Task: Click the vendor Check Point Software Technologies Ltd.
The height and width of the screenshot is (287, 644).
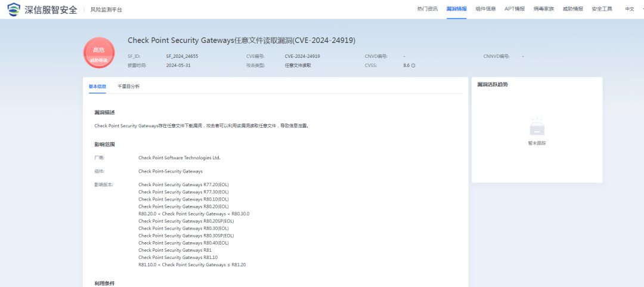Action: (179, 158)
